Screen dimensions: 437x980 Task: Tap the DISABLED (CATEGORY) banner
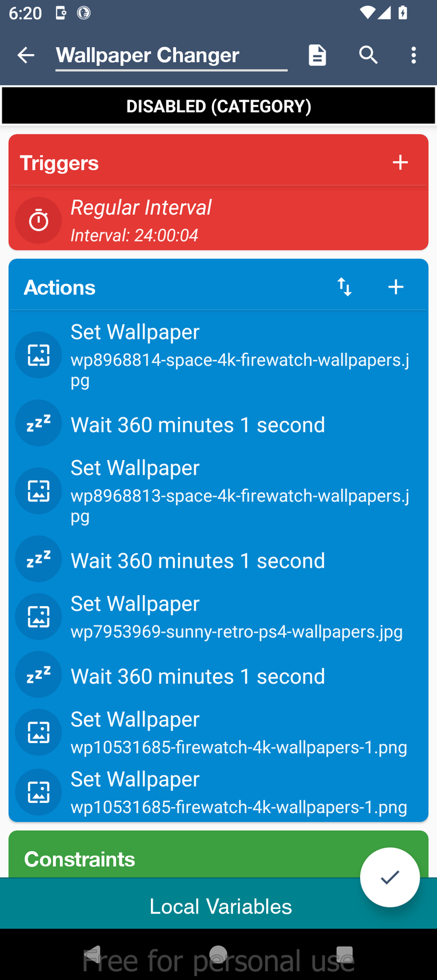[218, 106]
